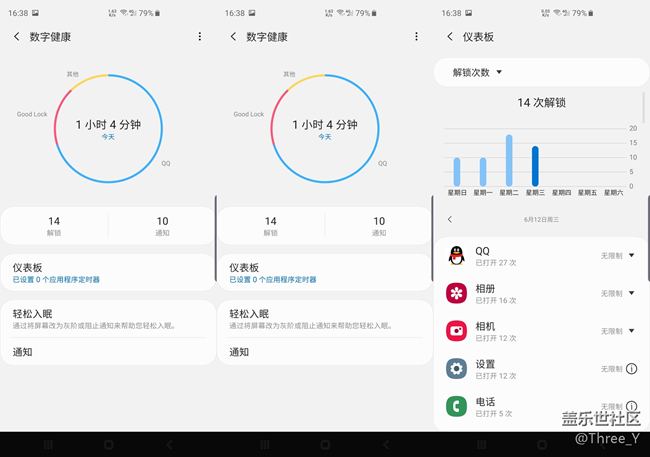This screenshot has height=457, width=650.
Task: Go to previous day before 6月12日周三
Action: pos(450,219)
